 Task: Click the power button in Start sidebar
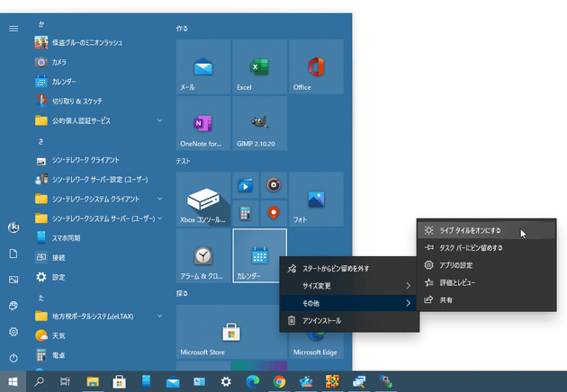click(x=13, y=358)
